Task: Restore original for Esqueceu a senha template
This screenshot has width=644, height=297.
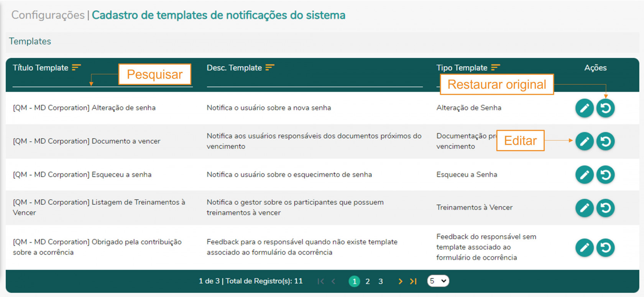Action: click(x=606, y=175)
